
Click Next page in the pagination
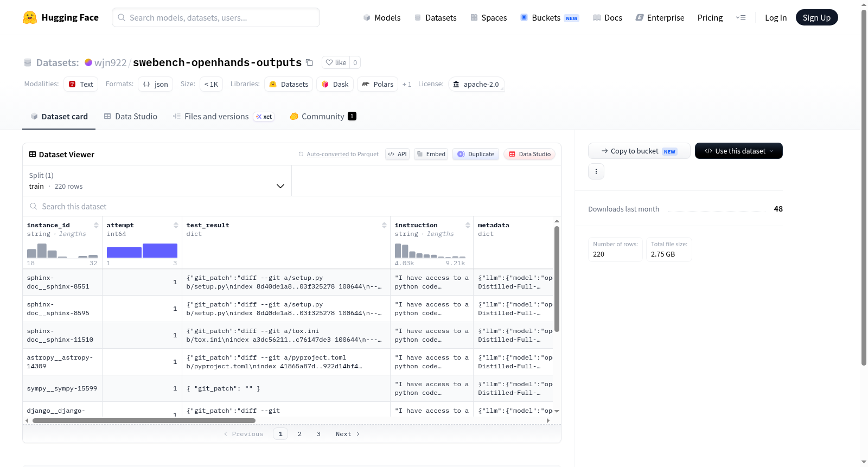pos(348,434)
